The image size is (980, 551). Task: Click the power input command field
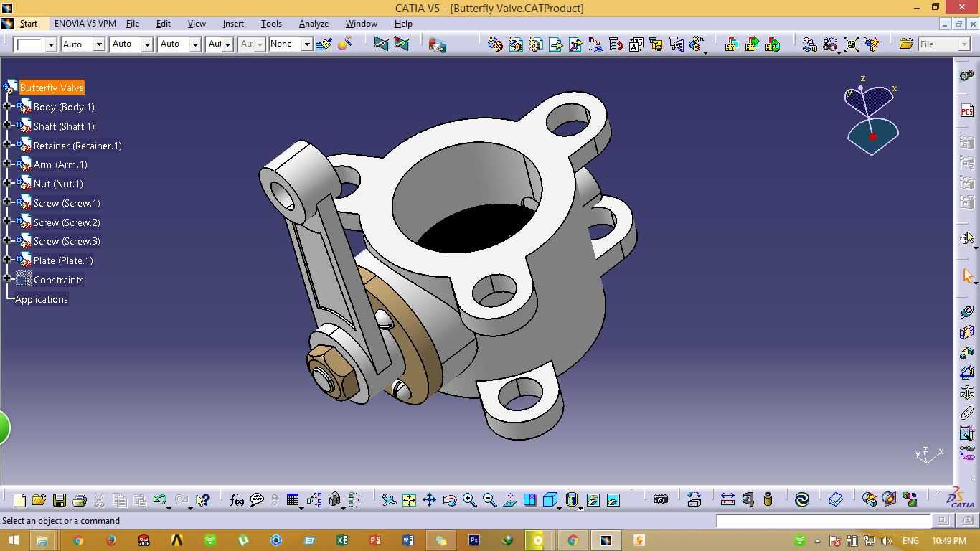823,521
